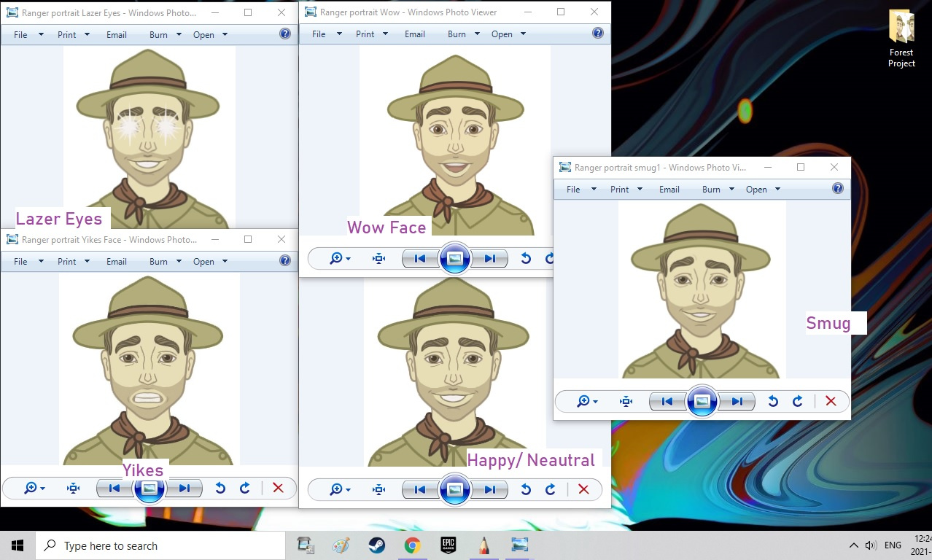Click the taskbar search box

point(160,545)
